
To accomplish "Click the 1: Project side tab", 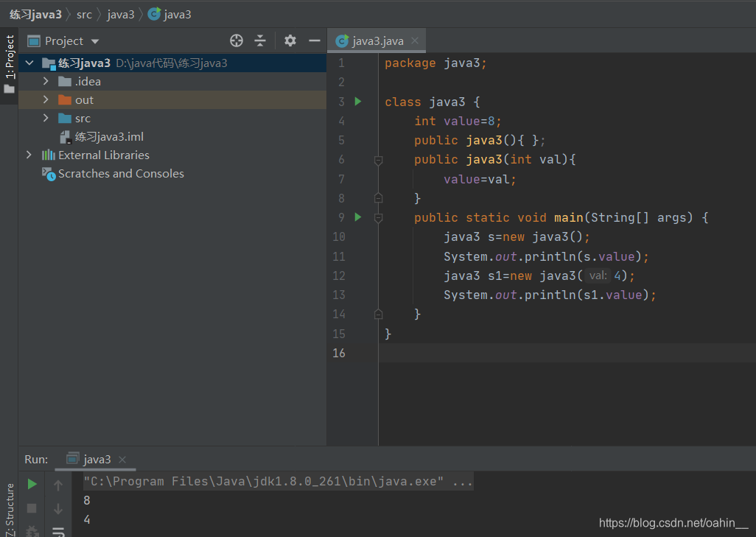I will (10, 57).
